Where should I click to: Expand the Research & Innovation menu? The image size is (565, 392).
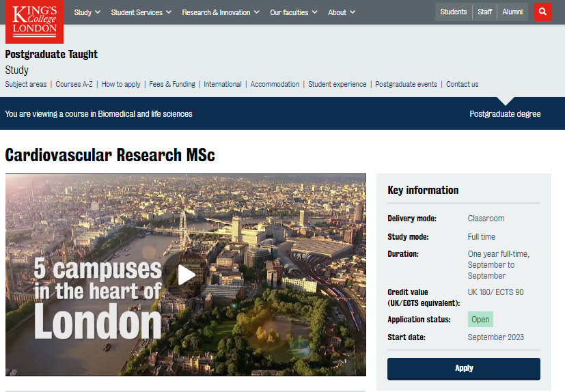pyautogui.click(x=221, y=12)
